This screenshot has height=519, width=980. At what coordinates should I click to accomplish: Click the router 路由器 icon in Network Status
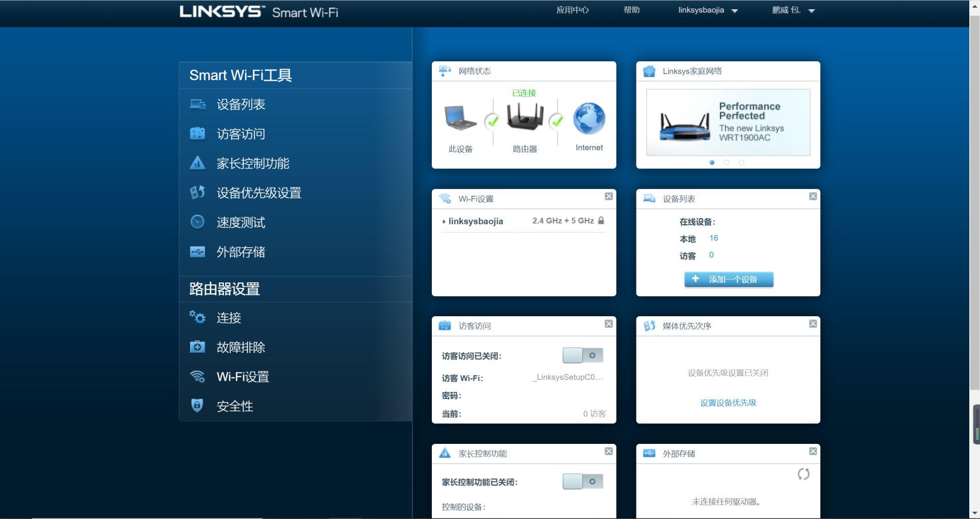(x=525, y=116)
